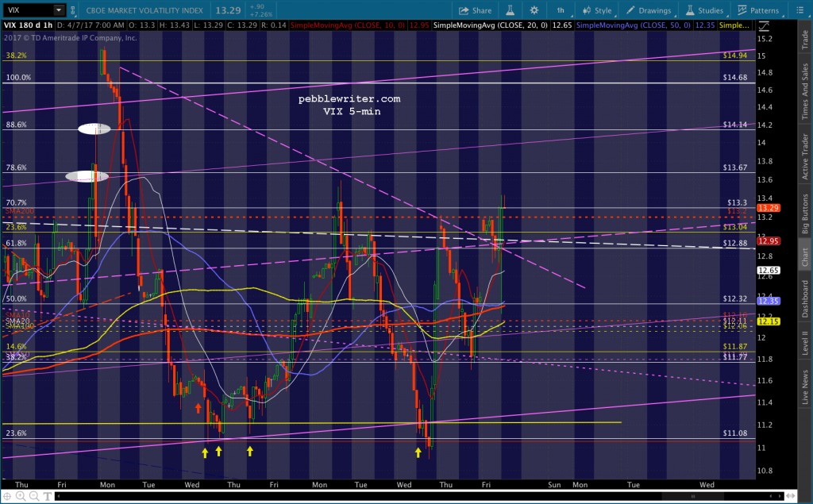Click the zoom in magnifier icon
Viewport: 813px width, 504px height.
coord(20,496)
